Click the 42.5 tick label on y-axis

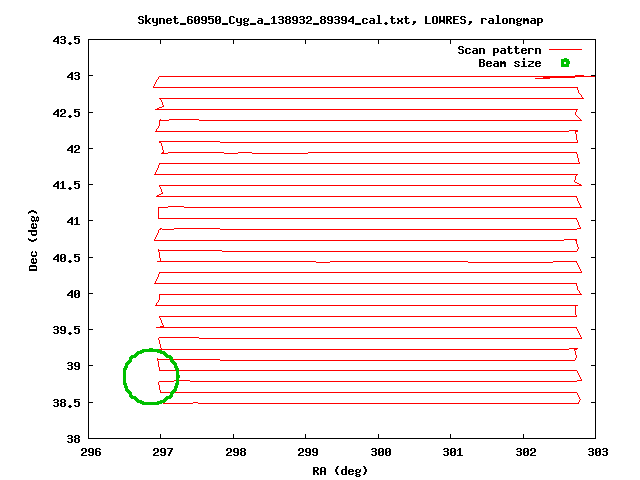tap(67, 112)
